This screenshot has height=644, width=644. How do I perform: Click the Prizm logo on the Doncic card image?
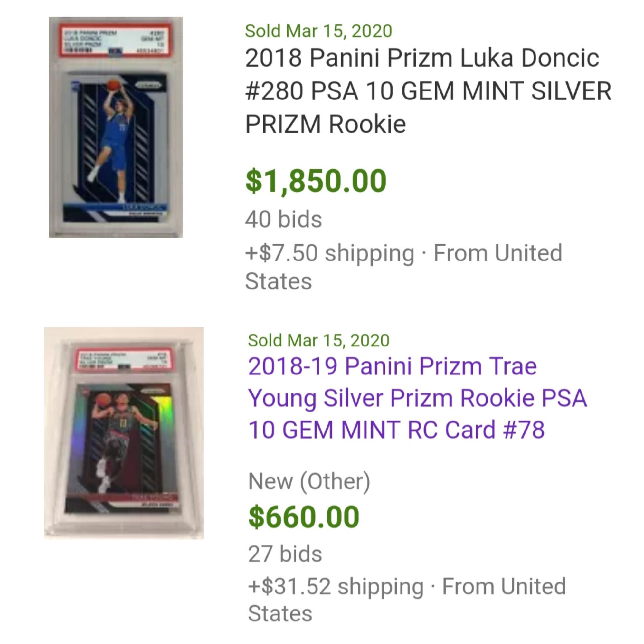tap(149, 86)
